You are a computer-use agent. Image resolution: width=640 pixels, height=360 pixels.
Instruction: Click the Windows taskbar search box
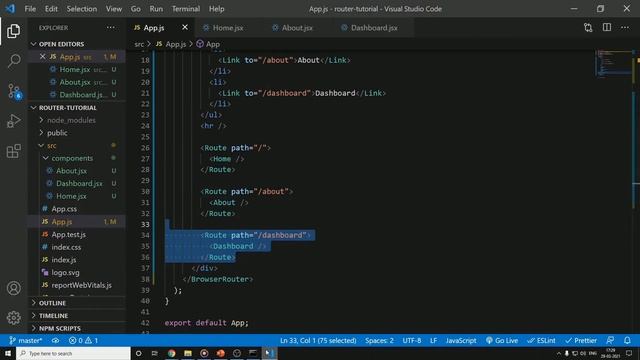(73, 353)
